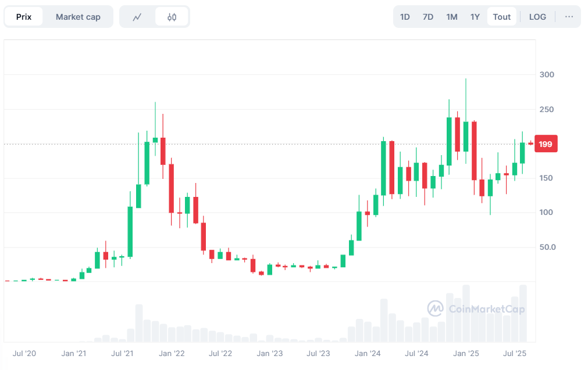588x370 pixels.
Task: Switch to Market cap tab
Action: tap(78, 17)
